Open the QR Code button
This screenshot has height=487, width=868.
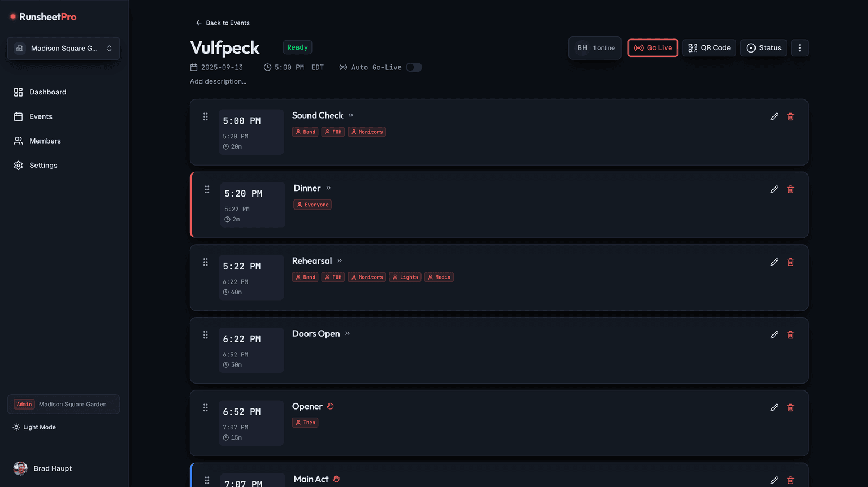click(x=709, y=48)
